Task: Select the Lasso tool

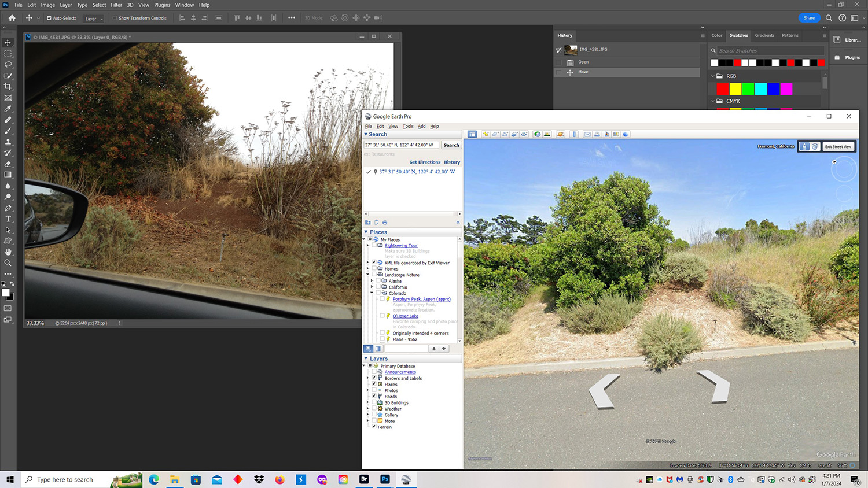Action: pyautogui.click(x=8, y=65)
